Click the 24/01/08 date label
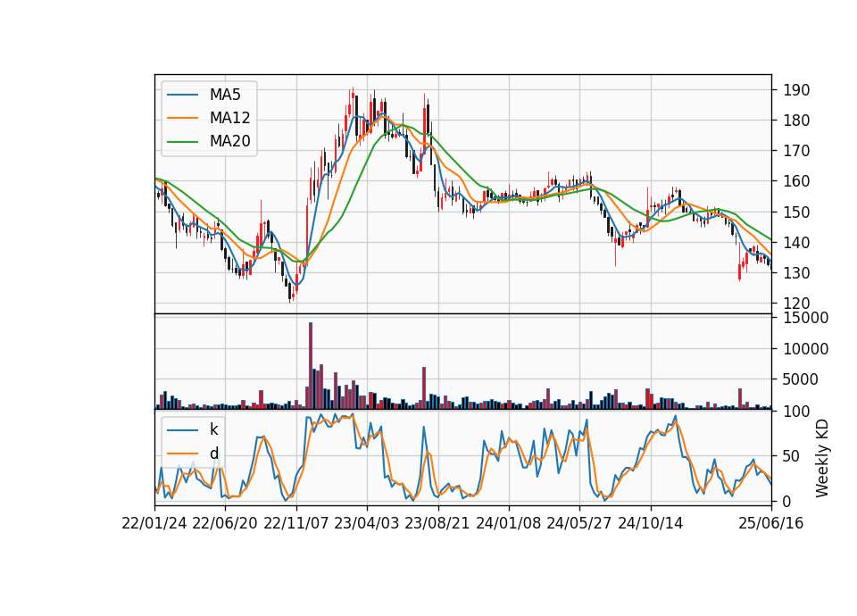 coord(509,524)
